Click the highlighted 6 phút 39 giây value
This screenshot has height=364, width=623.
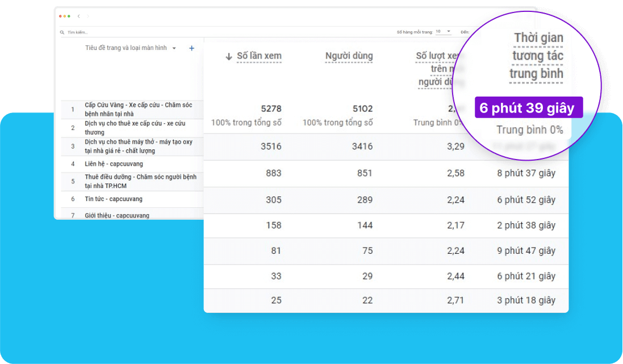(x=528, y=107)
